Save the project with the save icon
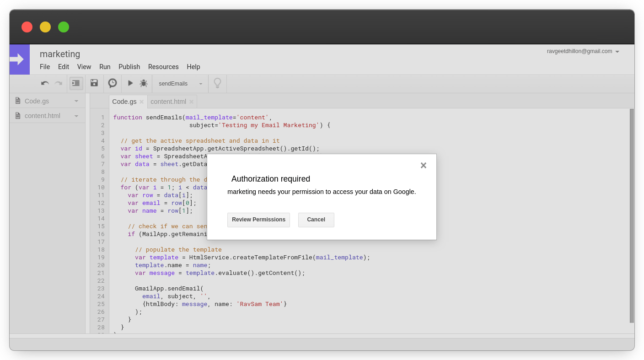The height and width of the screenshot is (360, 644). click(x=94, y=83)
